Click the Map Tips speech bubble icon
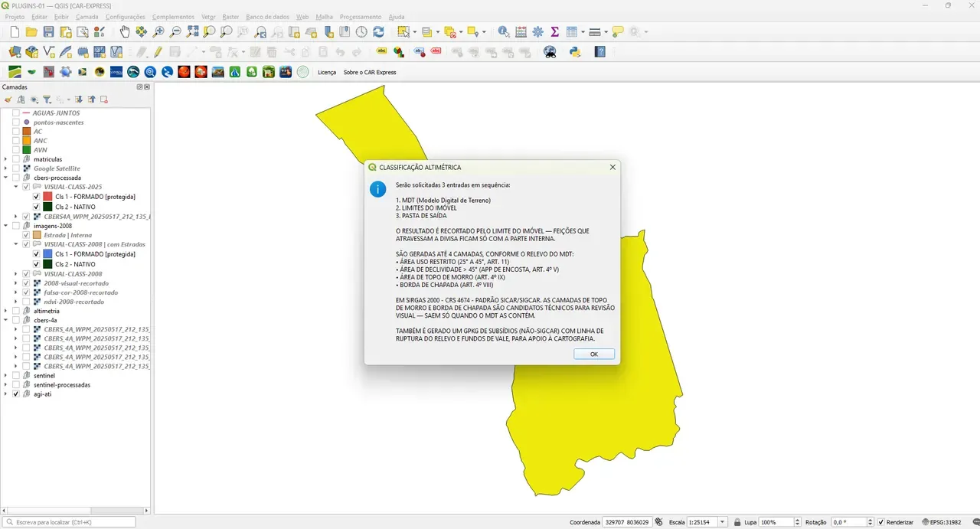Screen dimensions: 980x529 (618, 32)
